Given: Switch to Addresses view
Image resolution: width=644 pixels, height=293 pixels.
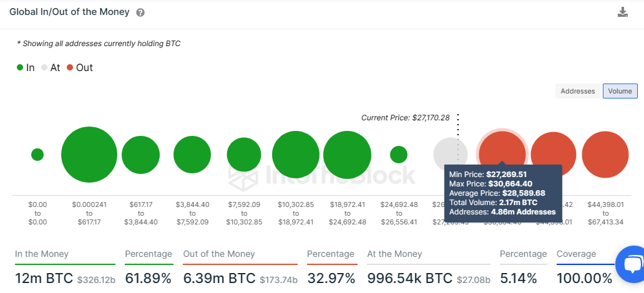Looking at the screenshot, I should 578,91.
